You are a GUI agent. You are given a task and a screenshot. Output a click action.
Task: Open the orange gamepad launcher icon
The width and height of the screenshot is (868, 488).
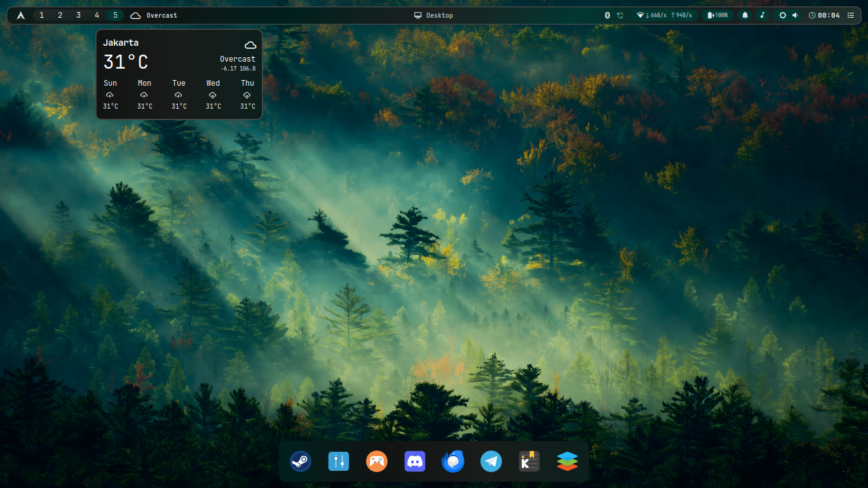coord(377,461)
